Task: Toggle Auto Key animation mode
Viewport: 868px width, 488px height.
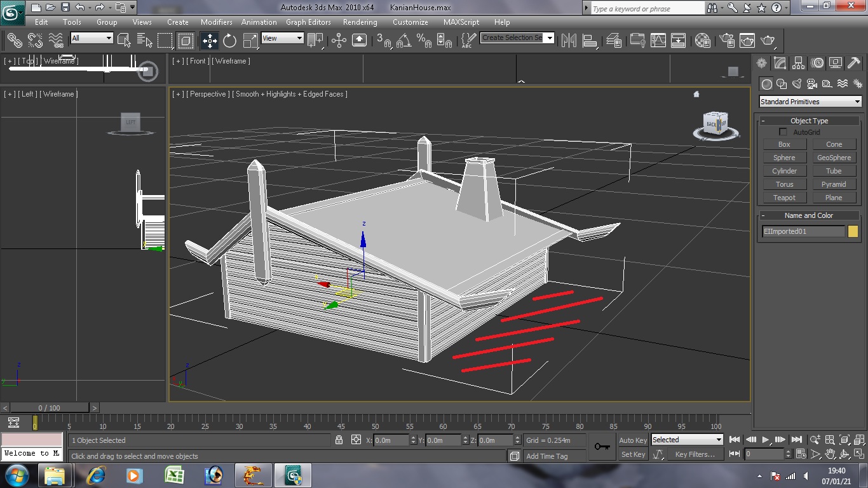Action: click(633, 440)
